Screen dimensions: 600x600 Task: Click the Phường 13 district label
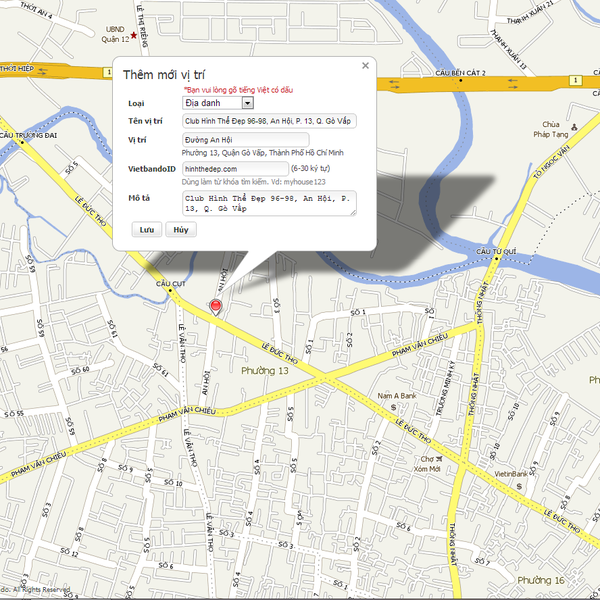[265, 370]
